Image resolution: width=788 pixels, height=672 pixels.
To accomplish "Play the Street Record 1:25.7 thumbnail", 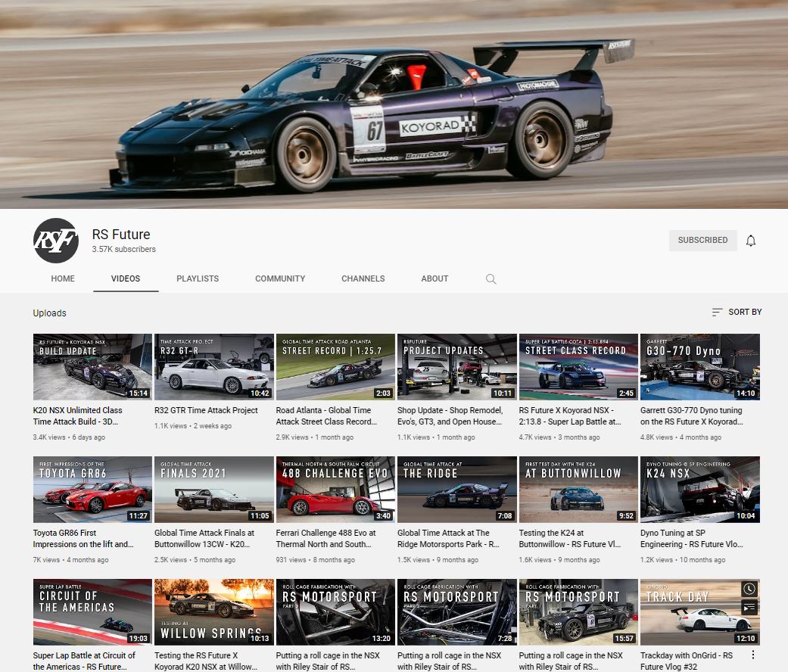I will 335,366.
